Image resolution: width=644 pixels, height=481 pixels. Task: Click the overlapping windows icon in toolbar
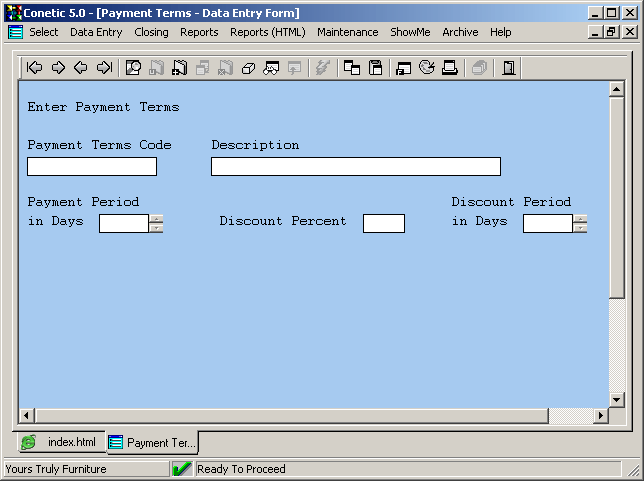[352, 68]
